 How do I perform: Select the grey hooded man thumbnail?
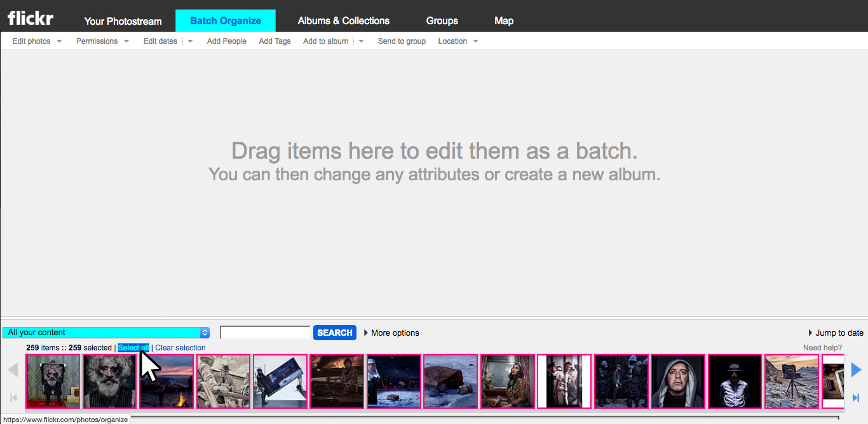pyautogui.click(x=678, y=381)
